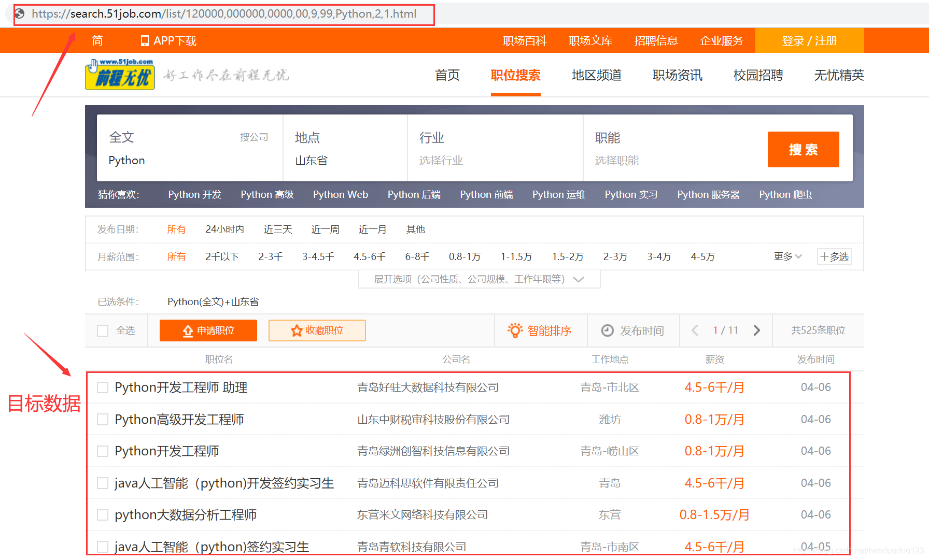
Task: Click suggestion Python 运维
Action: point(559,195)
